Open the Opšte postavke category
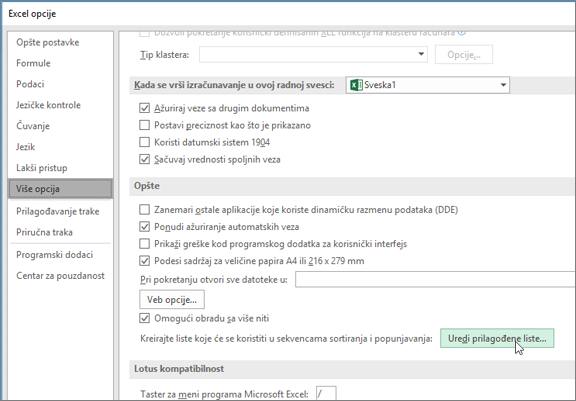The image size is (576, 401). click(47, 42)
